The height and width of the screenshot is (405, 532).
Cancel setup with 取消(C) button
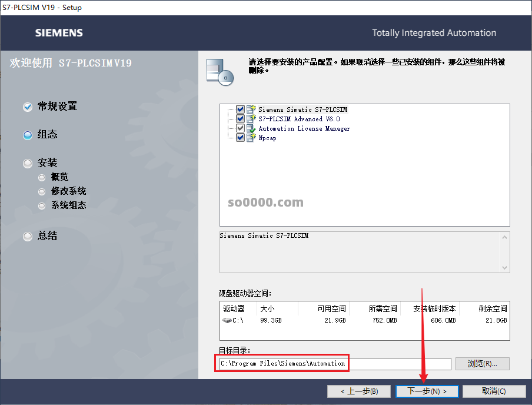(x=494, y=391)
